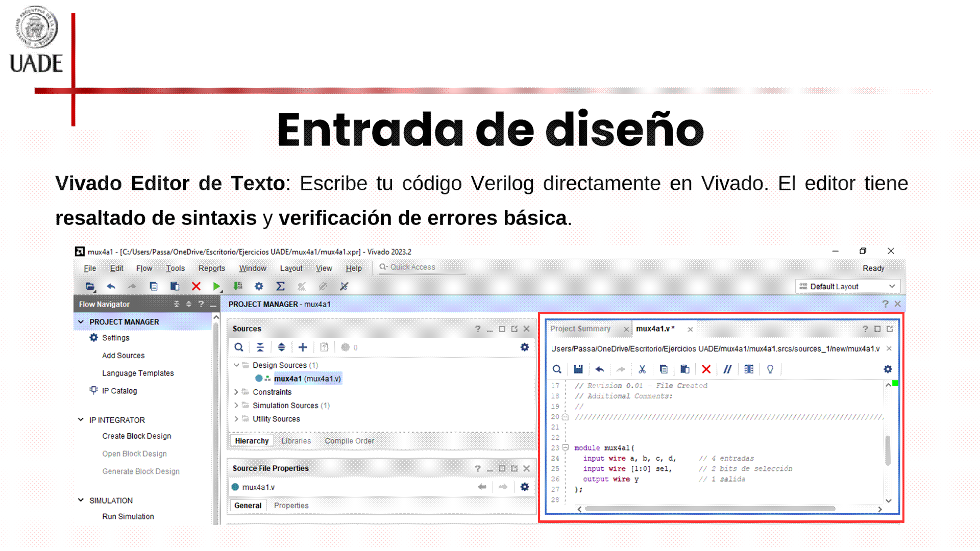Click the editor horizontal scrollbar
This screenshot has height=551, width=980.
point(709,509)
